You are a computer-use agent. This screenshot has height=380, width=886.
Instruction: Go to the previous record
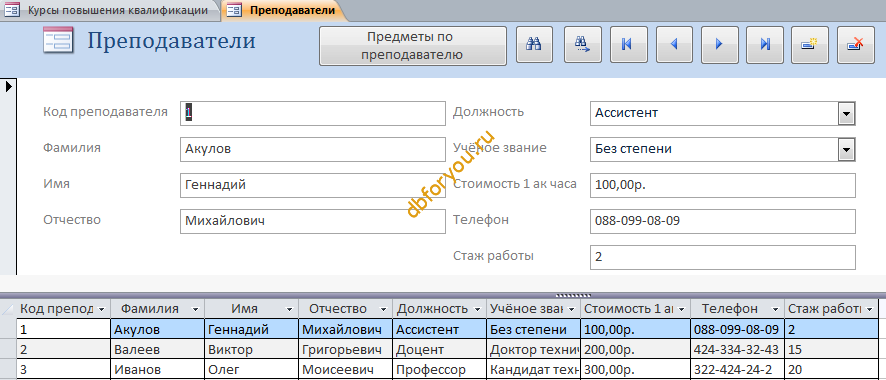point(673,44)
